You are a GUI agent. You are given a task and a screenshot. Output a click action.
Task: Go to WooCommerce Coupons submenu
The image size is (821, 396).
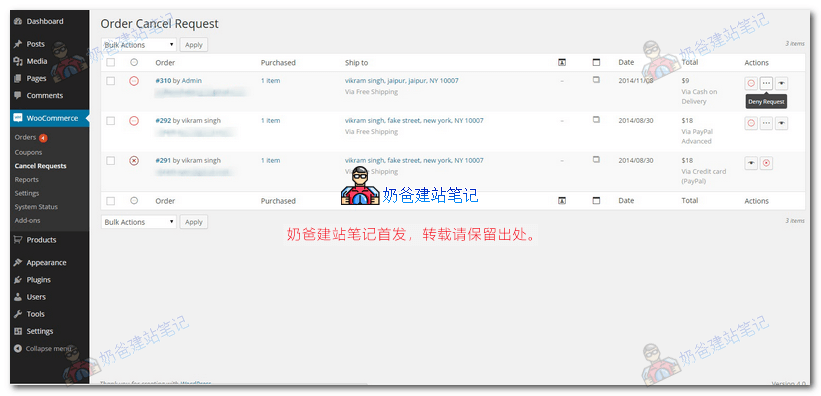(28, 152)
